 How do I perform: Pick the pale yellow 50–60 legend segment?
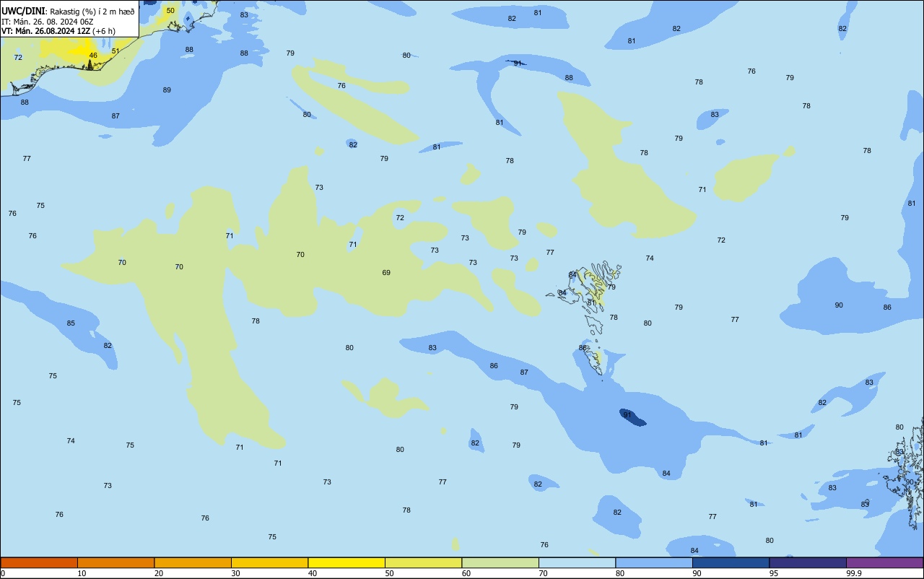[x=423, y=562]
